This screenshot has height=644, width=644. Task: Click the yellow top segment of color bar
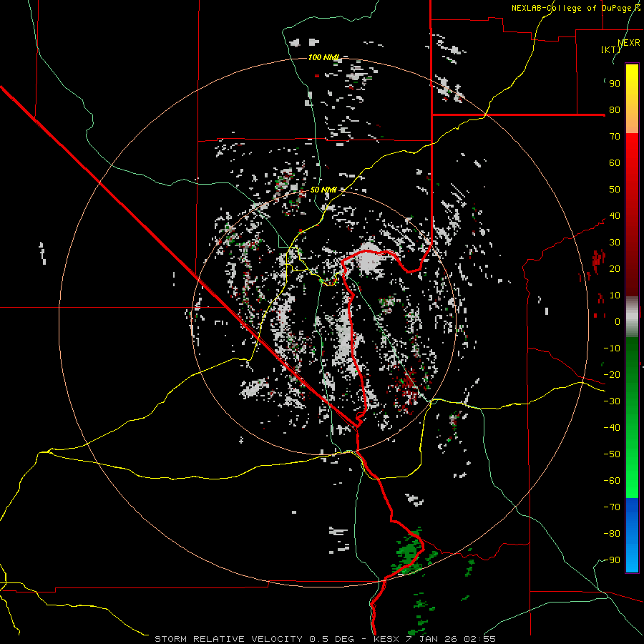coord(632,99)
